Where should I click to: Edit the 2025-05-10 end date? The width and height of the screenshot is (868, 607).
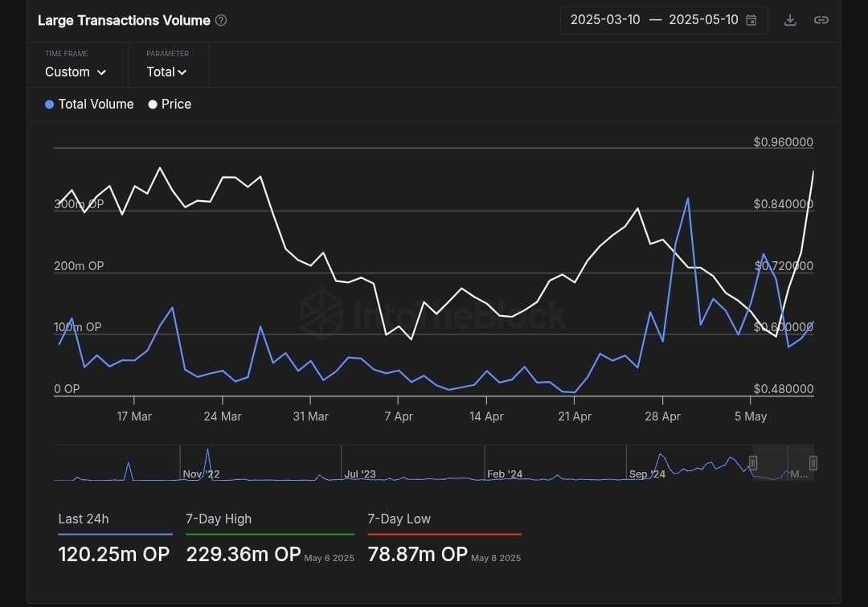point(703,20)
